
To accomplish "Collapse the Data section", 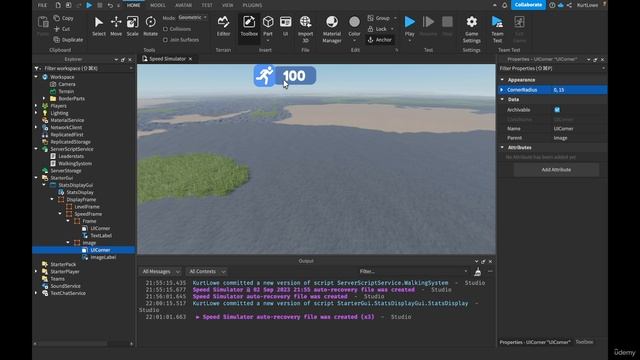I will [x=502, y=99].
